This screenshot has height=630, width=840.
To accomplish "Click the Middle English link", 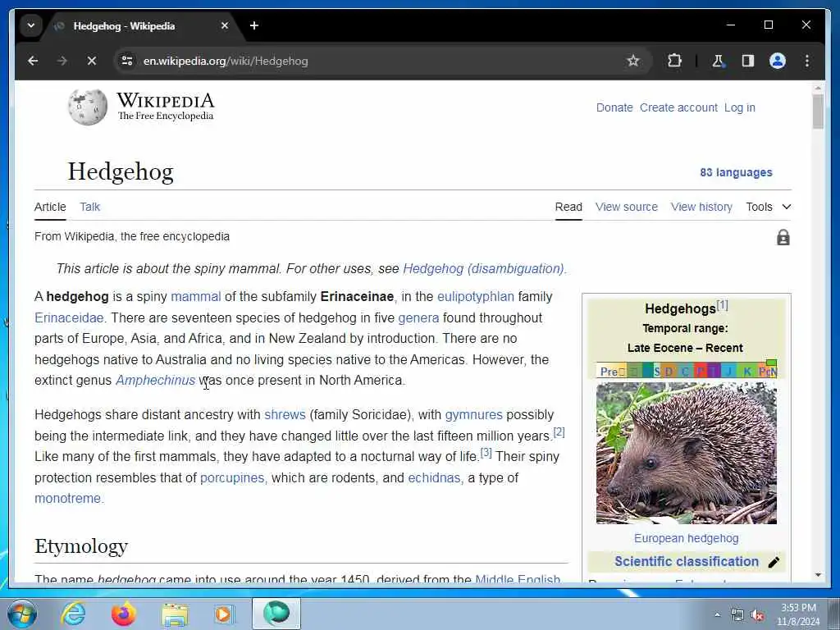I will (518, 579).
